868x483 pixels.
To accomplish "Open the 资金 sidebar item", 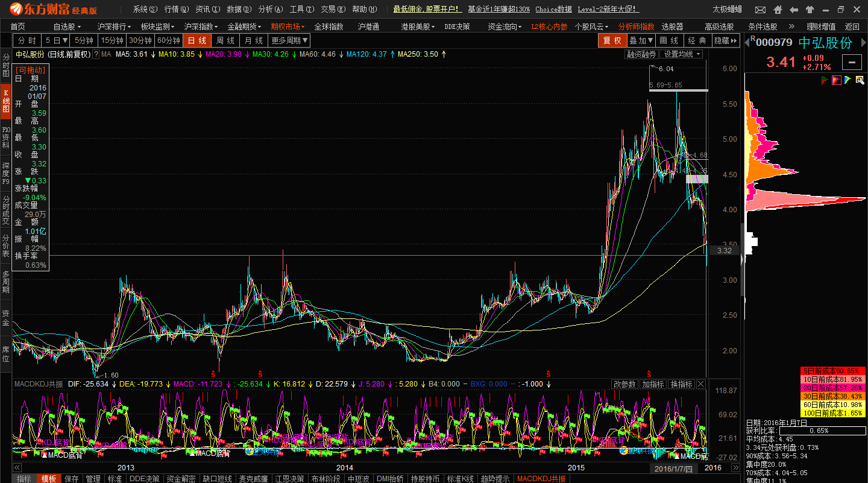I will (x=5, y=318).
